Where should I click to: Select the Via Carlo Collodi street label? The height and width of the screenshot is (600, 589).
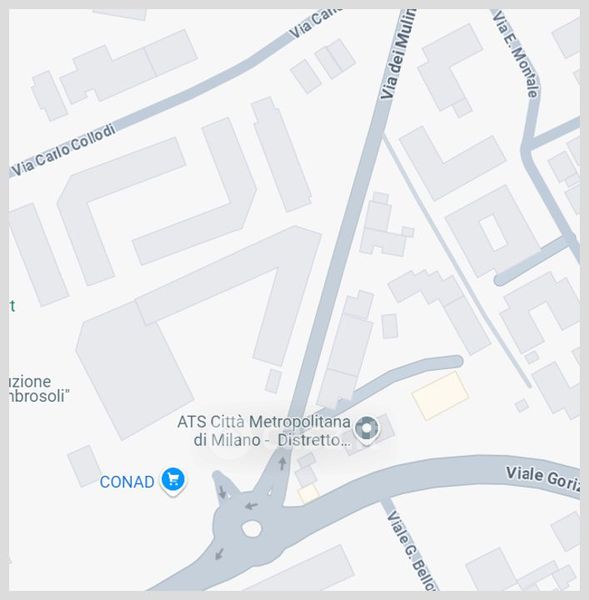tap(64, 150)
